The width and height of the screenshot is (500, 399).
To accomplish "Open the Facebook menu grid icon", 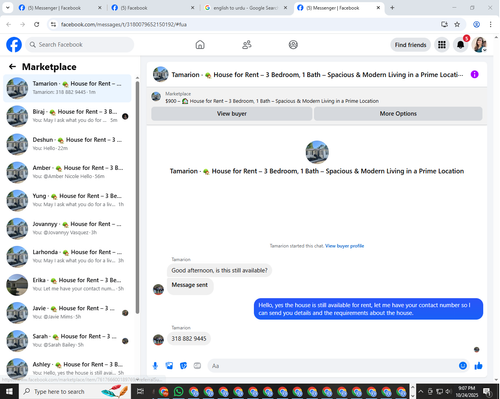I will pyautogui.click(x=442, y=45).
